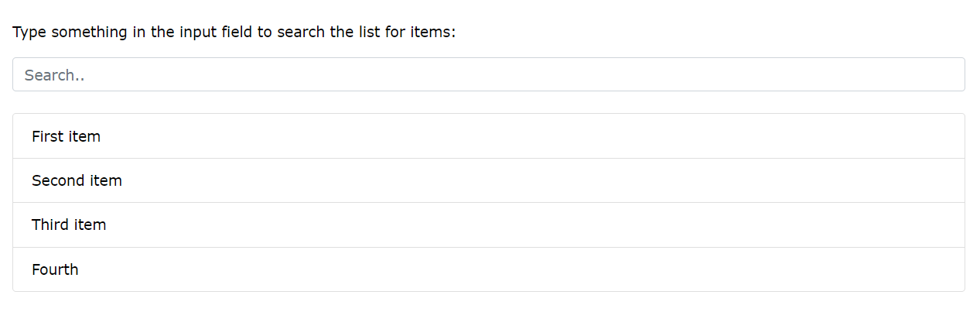Highlight the top row of the list group
Image resolution: width=980 pixels, height=312 pixels.
point(488,136)
